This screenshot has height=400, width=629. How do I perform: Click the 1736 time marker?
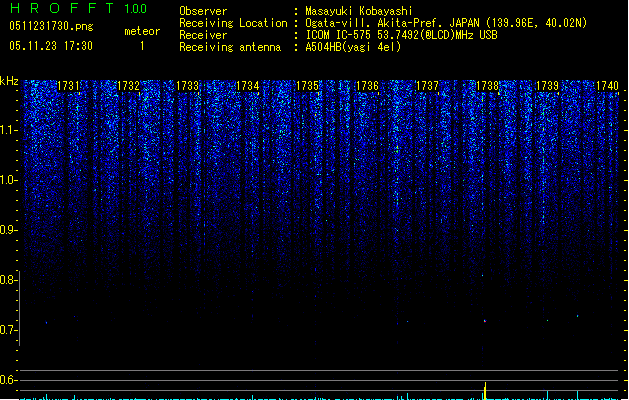(367, 86)
